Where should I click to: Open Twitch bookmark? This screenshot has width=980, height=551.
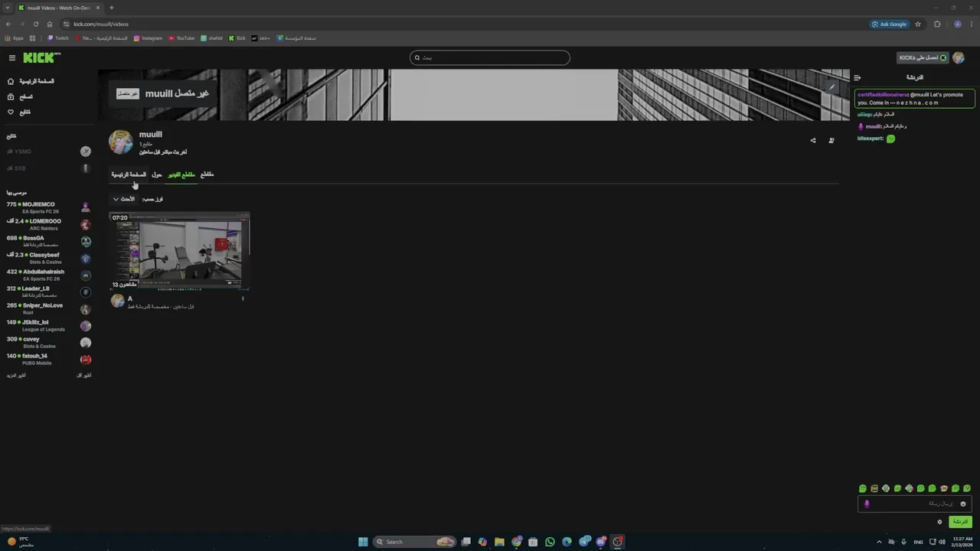click(x=58, y=37)
